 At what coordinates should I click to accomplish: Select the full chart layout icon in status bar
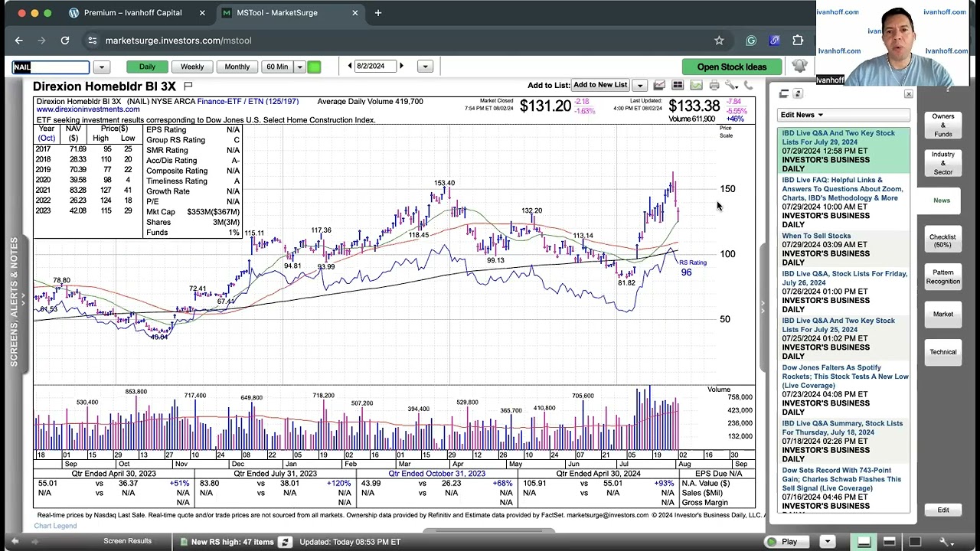[914, 542]
